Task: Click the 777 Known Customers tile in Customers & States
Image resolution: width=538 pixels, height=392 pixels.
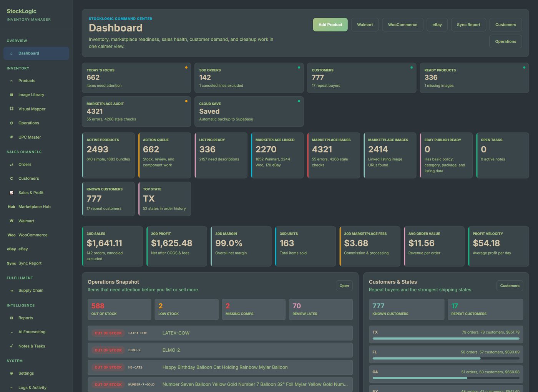Action: click(x=407, y=309)
